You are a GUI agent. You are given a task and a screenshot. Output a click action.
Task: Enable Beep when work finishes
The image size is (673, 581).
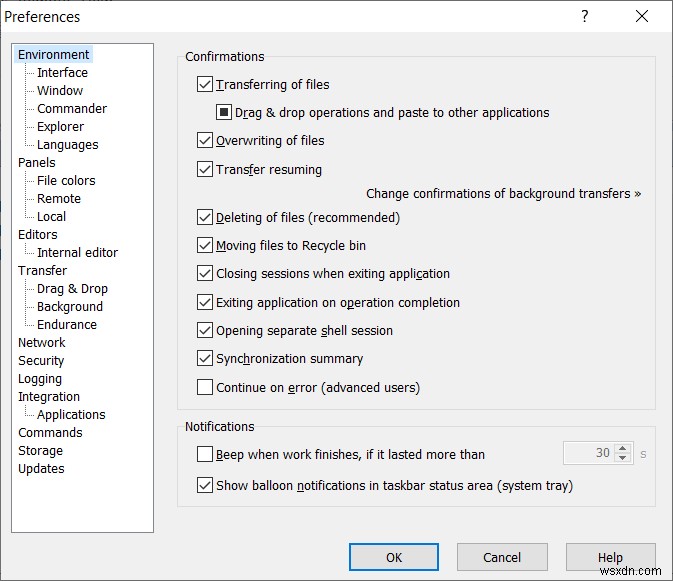point(205,454)
